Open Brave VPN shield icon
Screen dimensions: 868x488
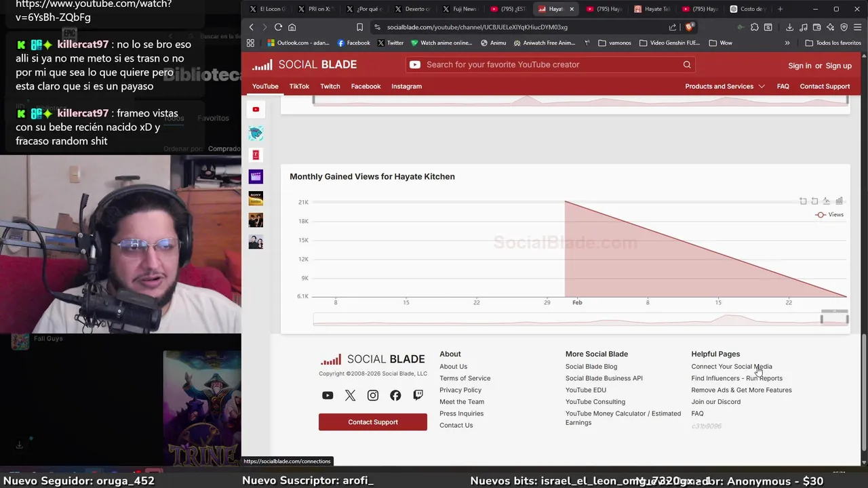[x=844, y=27]
